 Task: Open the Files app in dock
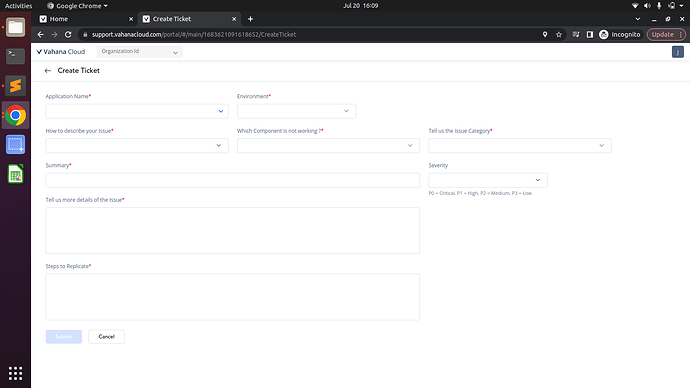click(x=15, y=27)
